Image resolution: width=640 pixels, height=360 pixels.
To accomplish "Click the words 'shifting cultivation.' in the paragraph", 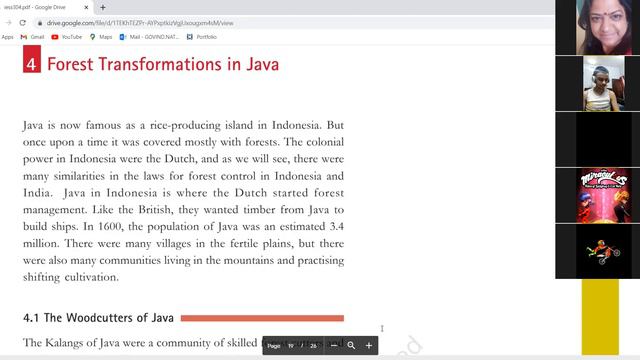I will point(71,277).
